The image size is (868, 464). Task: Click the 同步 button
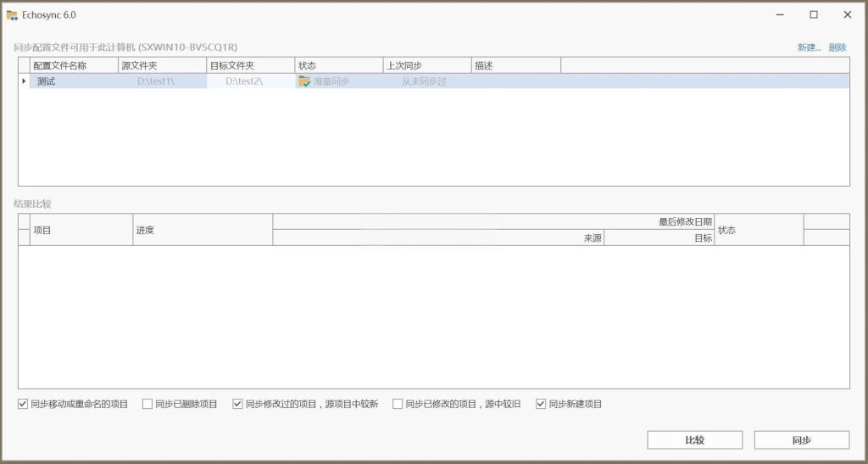tap(801, 439)
